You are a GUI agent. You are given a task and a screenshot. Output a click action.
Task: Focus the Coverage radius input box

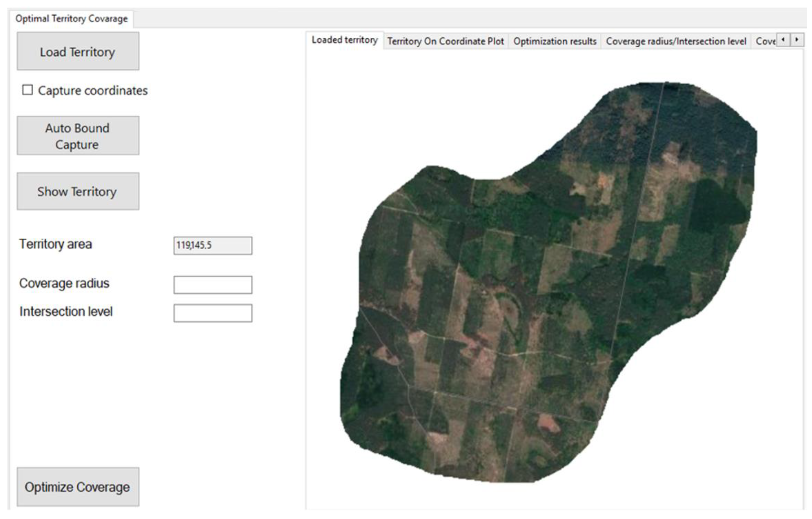point(212,285)
